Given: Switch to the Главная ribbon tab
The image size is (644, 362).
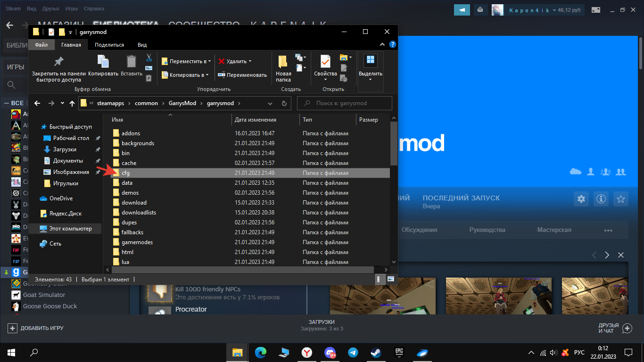Looking at the screenshot, I should (71, 45).
